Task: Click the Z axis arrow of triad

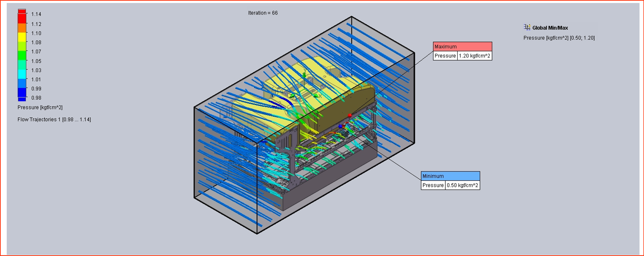Action: coord(292,96)
